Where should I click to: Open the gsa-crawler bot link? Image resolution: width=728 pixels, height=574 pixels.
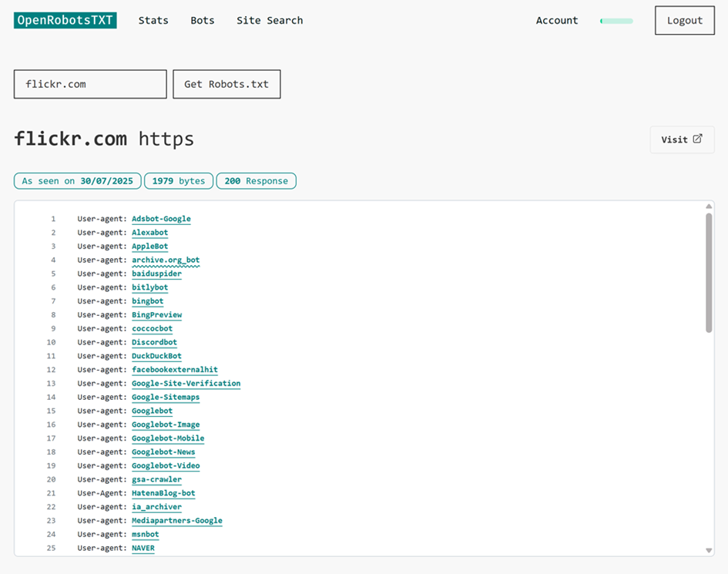pos(156,479)
